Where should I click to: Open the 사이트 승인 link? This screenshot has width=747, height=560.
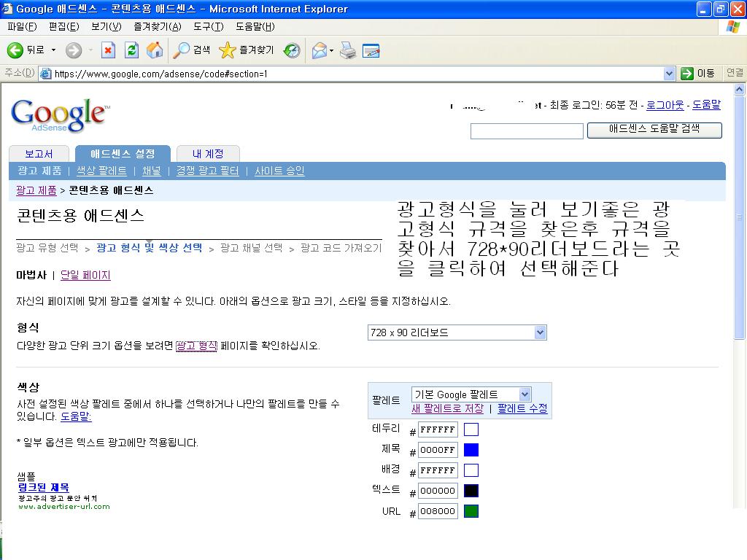coord(279,171)
